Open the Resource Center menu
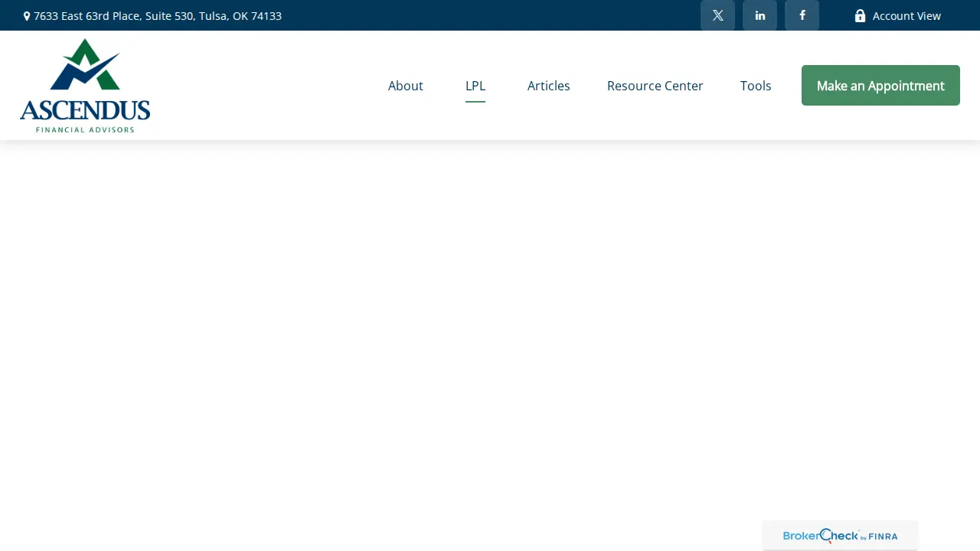This screenshot has height=551, width=980. [655, 86]
